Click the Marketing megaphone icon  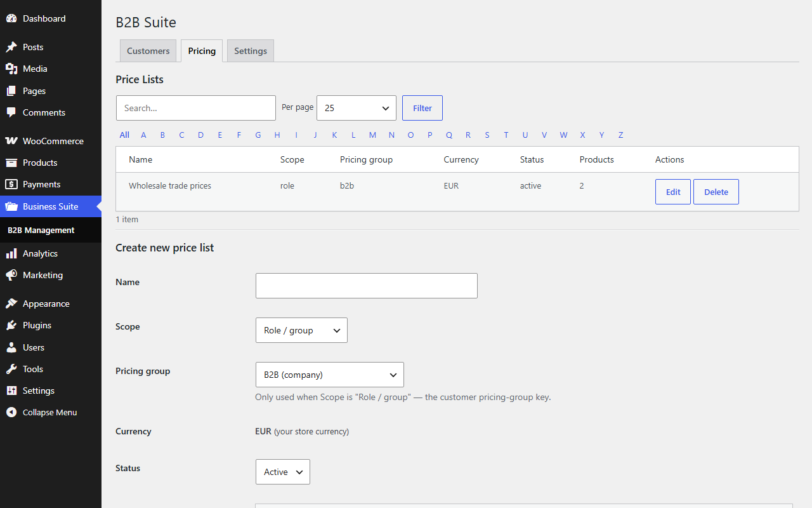point(11,275)
